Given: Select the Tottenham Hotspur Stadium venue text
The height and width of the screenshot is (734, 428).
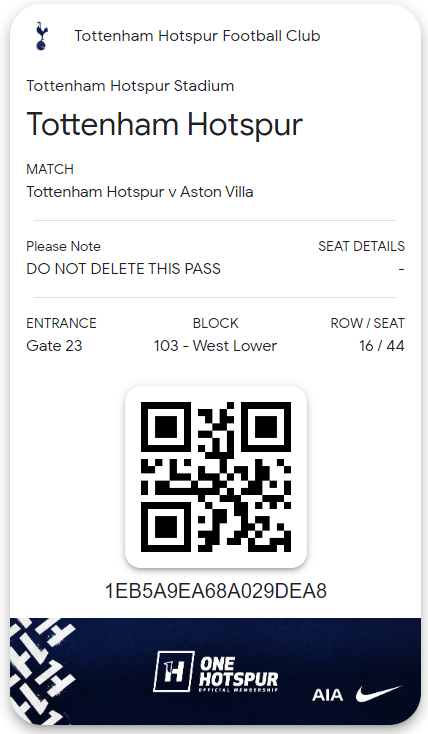Looking at the screenshot, I should (130, 86).
